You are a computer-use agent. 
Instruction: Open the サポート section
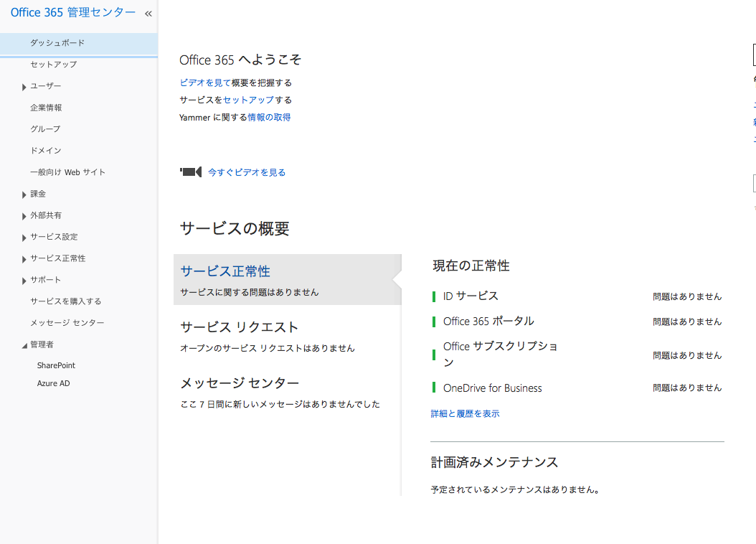46,280
